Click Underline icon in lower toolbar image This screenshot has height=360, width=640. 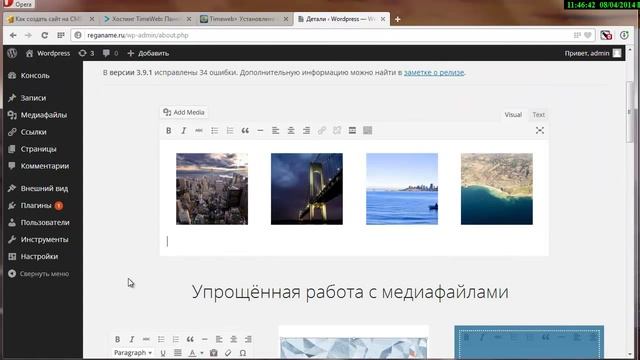coord(163,353)
